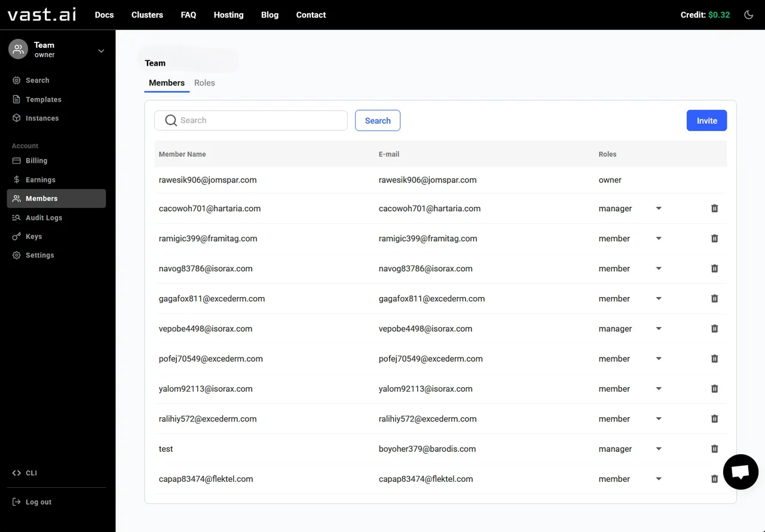Toggle dark mode with the moon icon
This screenshot has width=765, height=532.
pos(748,14)
